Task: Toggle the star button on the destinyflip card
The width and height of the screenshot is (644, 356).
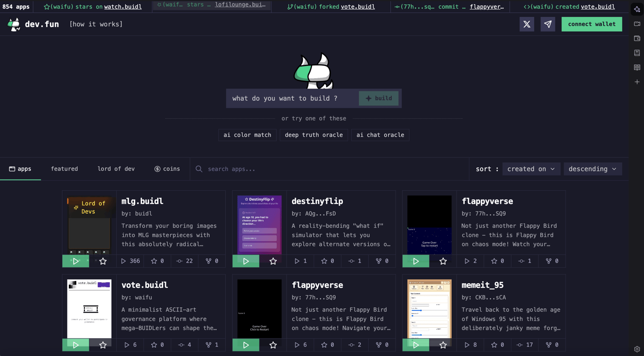Action: tap(273, 261)
